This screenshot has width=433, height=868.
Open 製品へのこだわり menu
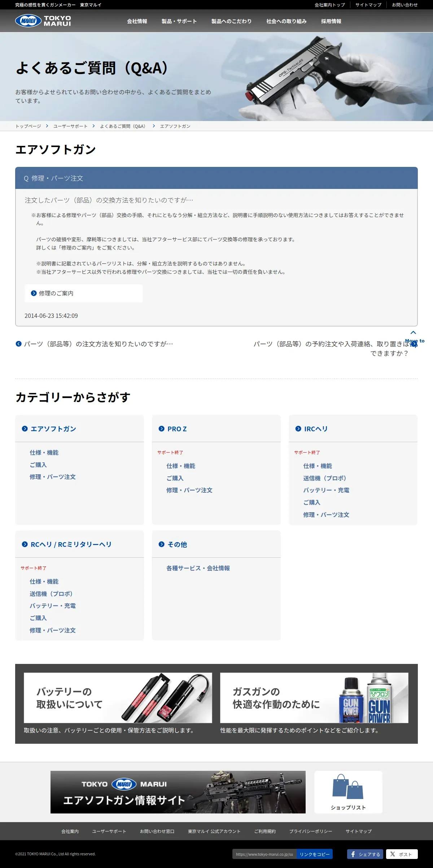tap(232, 21)
